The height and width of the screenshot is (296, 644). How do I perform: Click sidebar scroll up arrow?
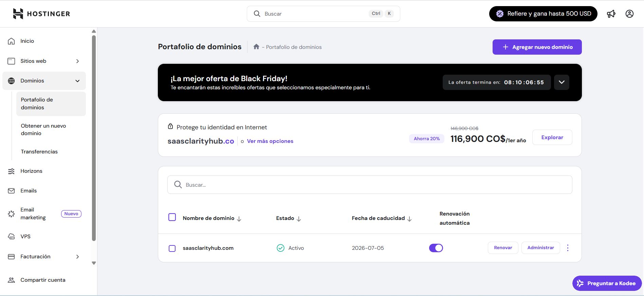pos(94,32)
